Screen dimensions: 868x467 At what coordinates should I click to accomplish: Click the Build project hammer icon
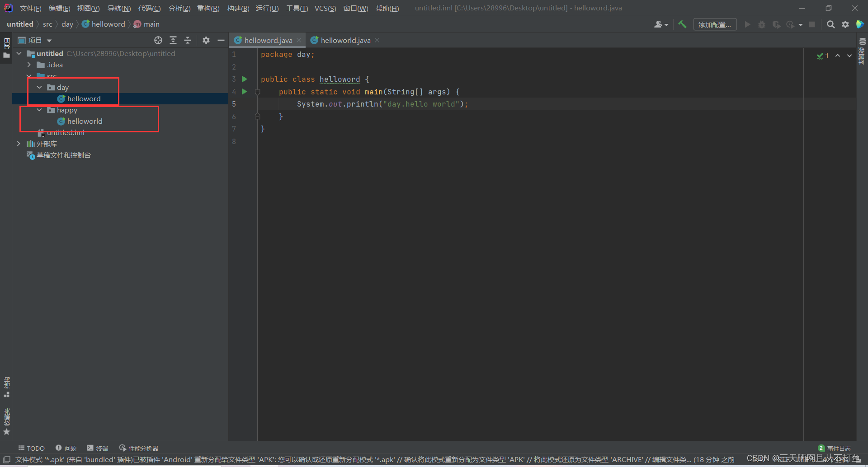point(682,24)
